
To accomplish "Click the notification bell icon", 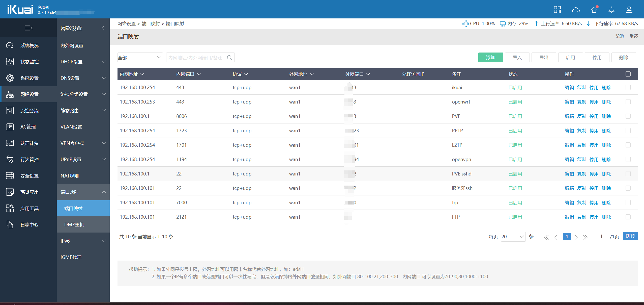I will [611, 10].
